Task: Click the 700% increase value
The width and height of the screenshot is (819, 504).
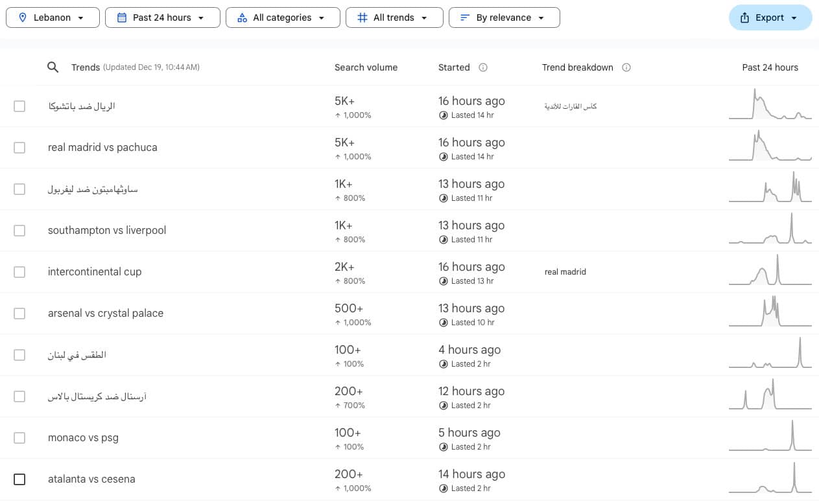Action: 350,406
